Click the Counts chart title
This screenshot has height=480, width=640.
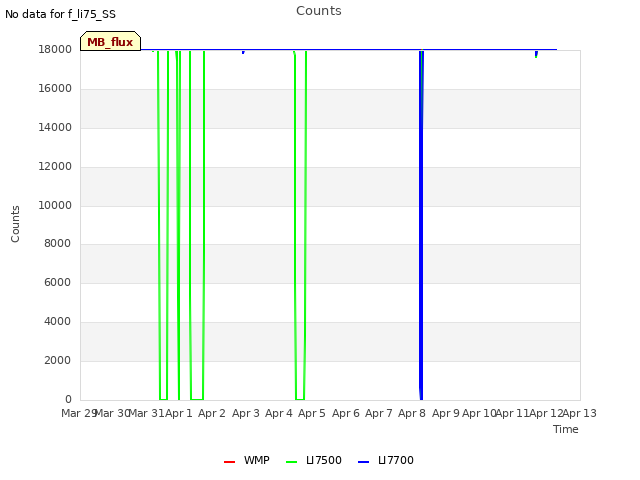click(x=319, y=11)
